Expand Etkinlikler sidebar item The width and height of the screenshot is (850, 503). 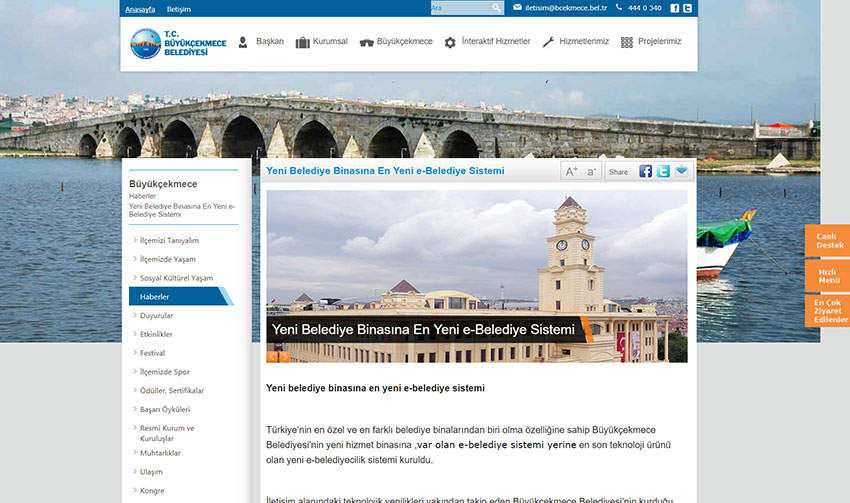(x=156, y=334)
